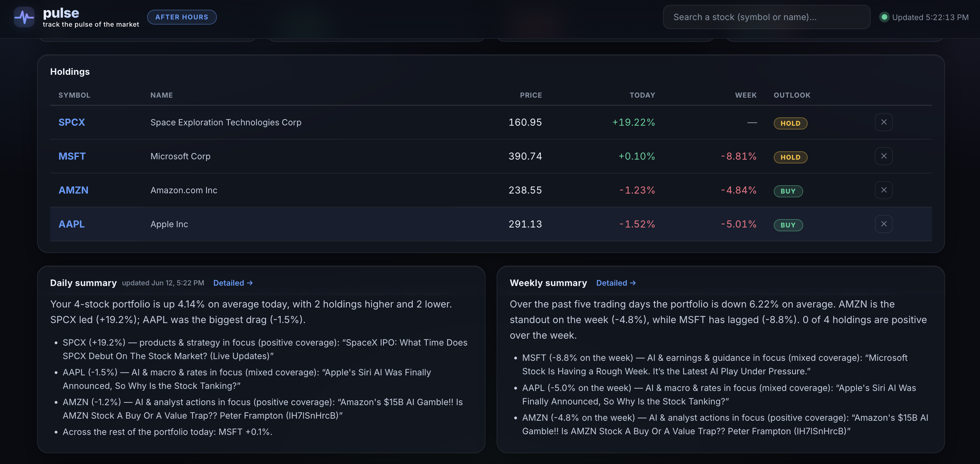Viewport: 980px width, 464px height.
Task: Open Detailed daily summary link
Action: point(233,283)
